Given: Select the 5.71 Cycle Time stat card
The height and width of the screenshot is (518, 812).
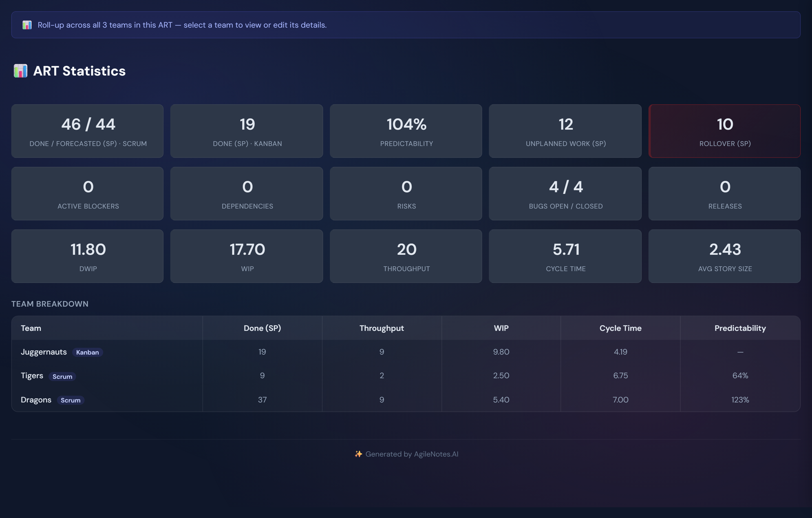Looking at the screenshot, I should (x=565, y=256).
